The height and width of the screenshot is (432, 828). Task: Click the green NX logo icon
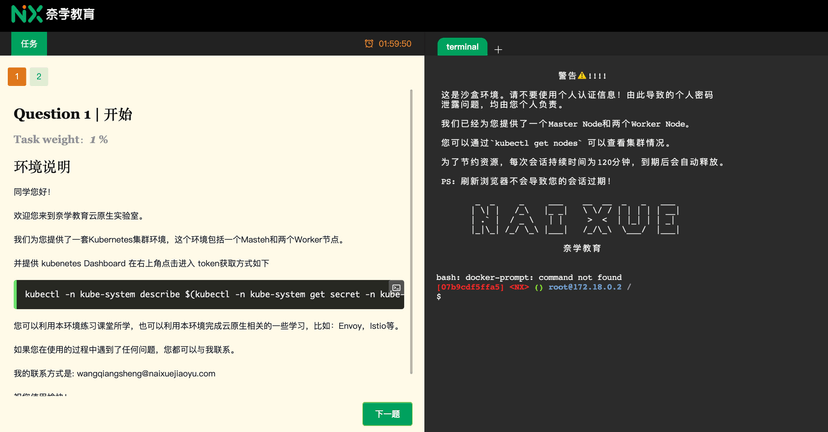pos(26,14)
